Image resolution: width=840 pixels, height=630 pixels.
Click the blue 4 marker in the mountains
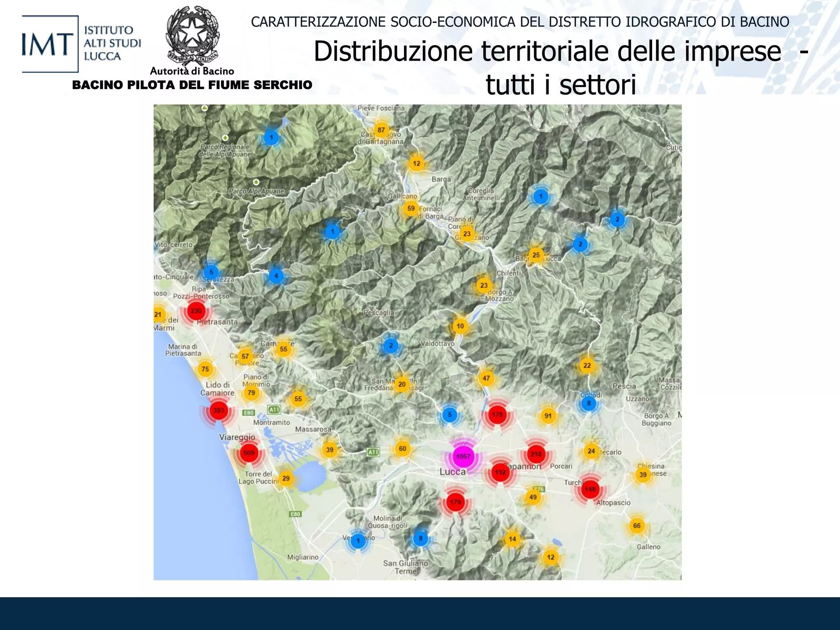tap(276, 276)
